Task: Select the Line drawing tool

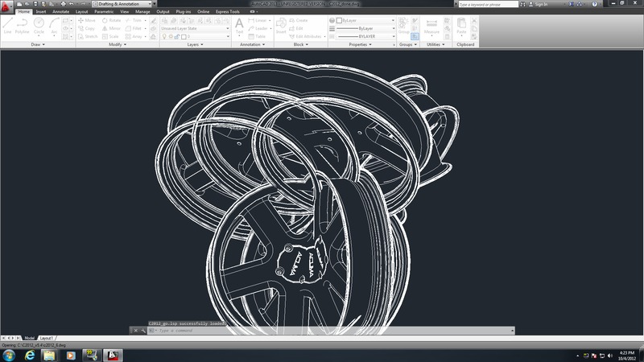Action: [7, 26]
